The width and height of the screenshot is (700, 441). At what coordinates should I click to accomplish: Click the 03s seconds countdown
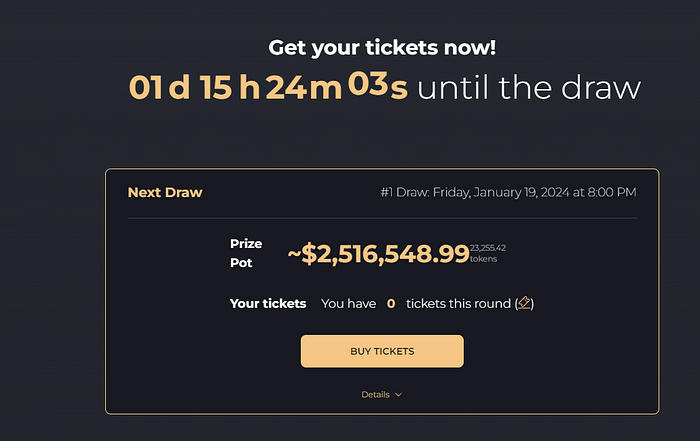tap(378, 85)
